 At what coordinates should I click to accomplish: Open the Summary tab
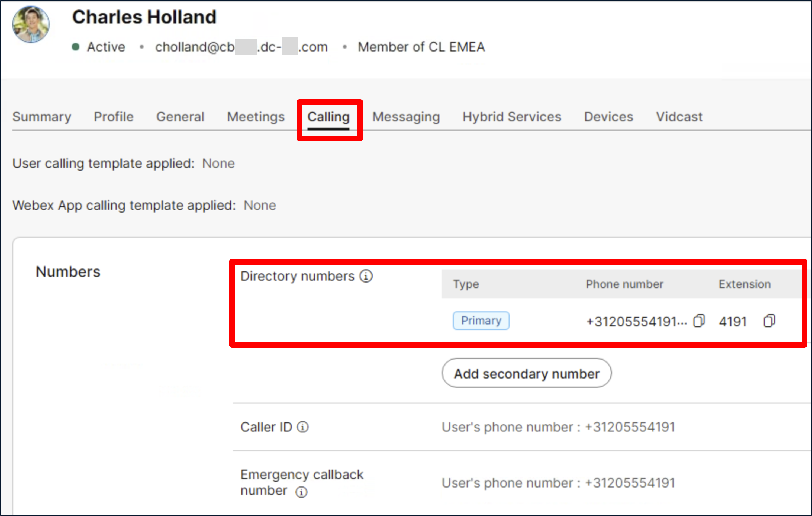pos(42,117)
